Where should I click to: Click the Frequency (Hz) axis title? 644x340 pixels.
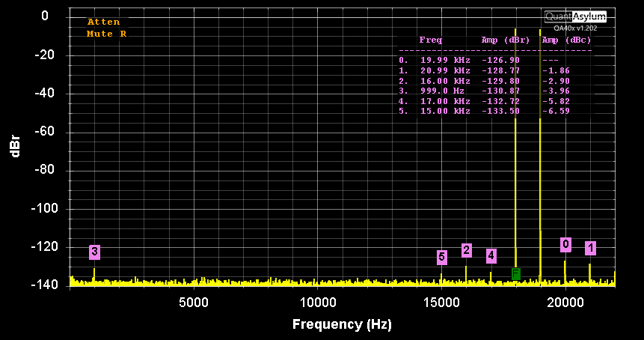pos(342,325)
